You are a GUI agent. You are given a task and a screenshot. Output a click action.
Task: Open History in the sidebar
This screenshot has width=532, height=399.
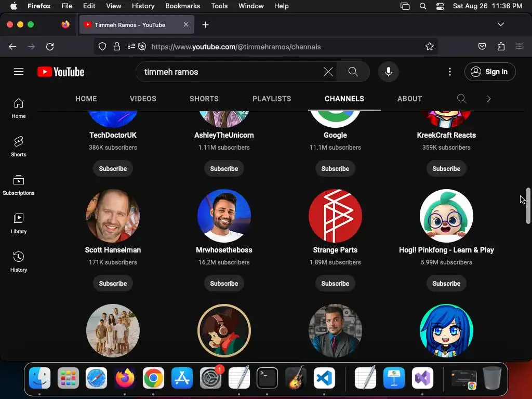(19, 262)
